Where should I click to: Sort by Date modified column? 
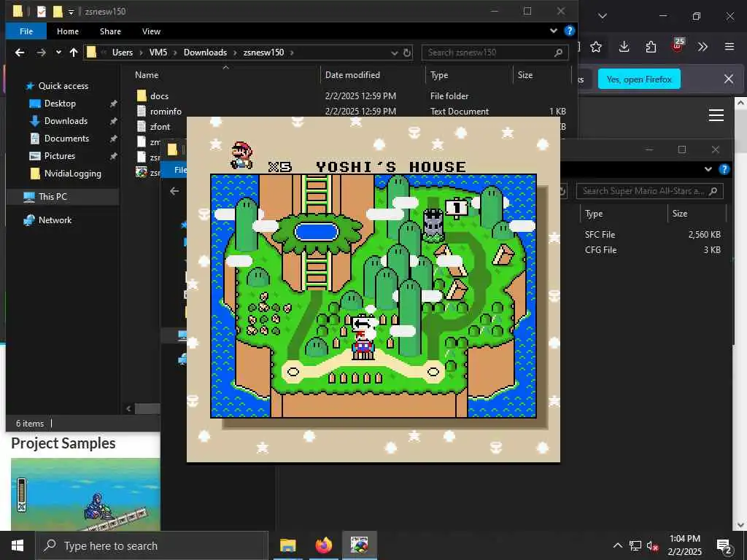click(x=352, y=75)
